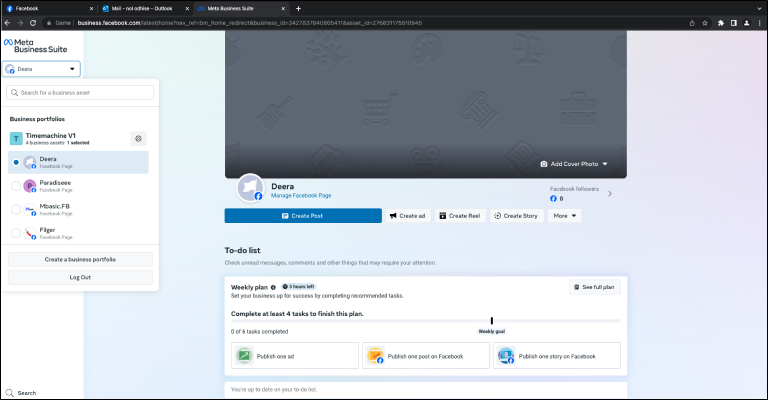Reload the page with the browser refresh icon
Viewport: 768px width, 400px height.
pyautogui.click(x=33, y=23)
